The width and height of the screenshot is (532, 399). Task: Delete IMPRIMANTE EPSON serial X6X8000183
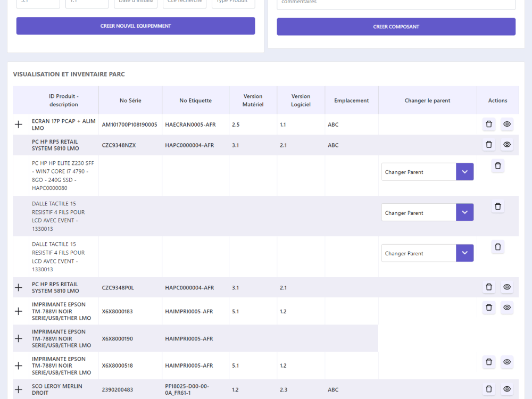click(488, 307)
